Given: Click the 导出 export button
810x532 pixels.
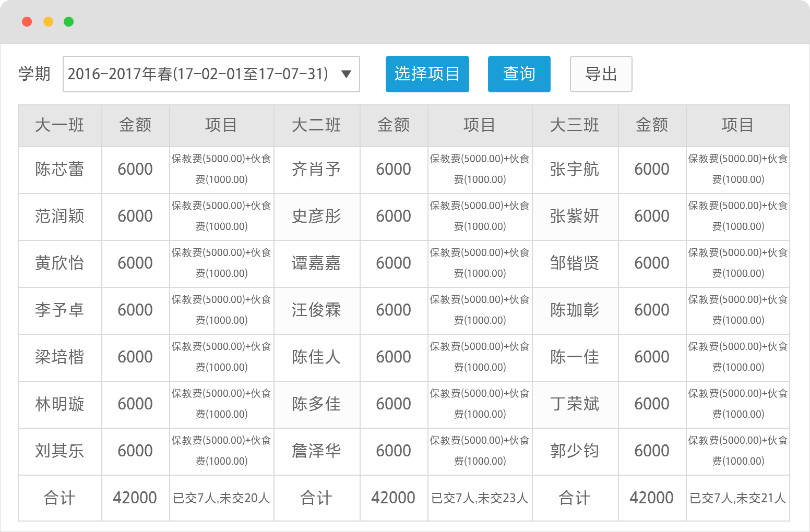Looking at the screenshot, I should (601, 74).
